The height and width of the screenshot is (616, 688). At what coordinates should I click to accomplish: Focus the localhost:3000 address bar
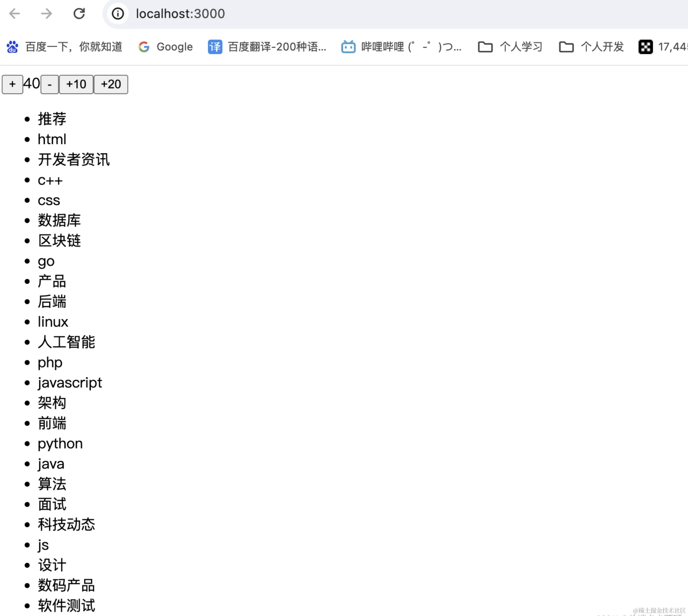pyautogui.click(x=180, y=14)
